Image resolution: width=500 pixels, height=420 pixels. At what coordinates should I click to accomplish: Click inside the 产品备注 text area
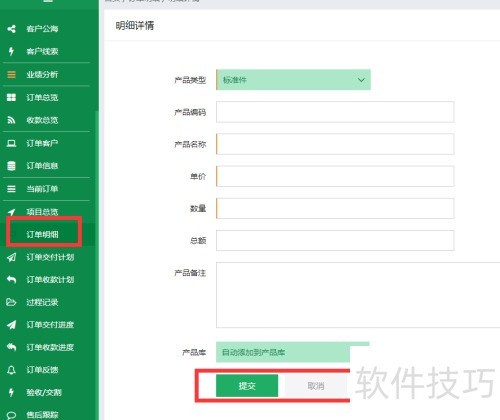[358, 295]
